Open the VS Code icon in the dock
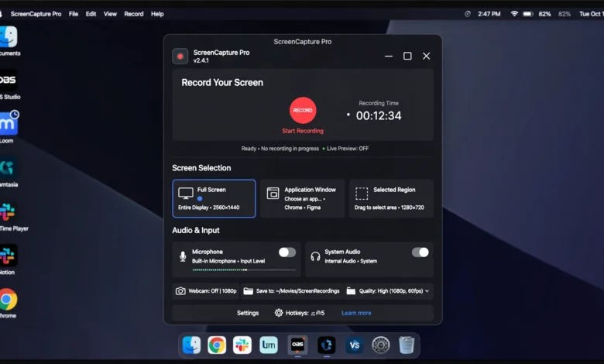This screenshot has width=604, height=364. [355, 345]
